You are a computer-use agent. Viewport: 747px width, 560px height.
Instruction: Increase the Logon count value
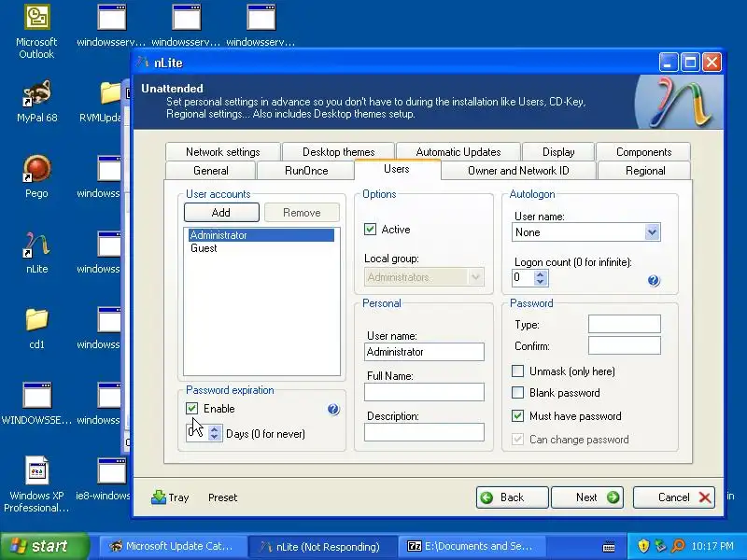tap(541, 274)
